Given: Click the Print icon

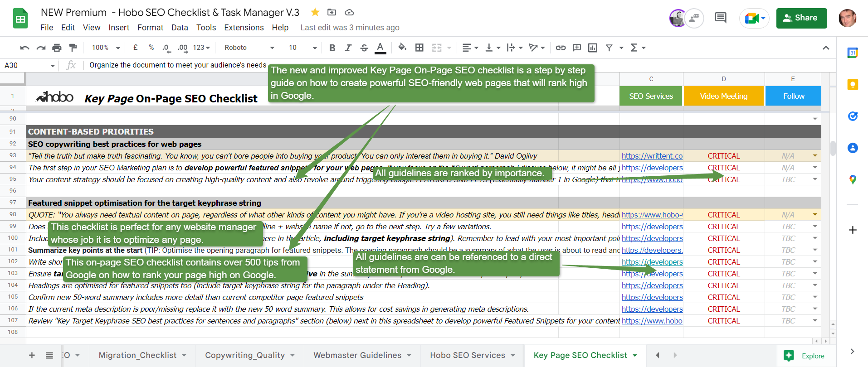Looking at the screenshot, I should 57,48.
